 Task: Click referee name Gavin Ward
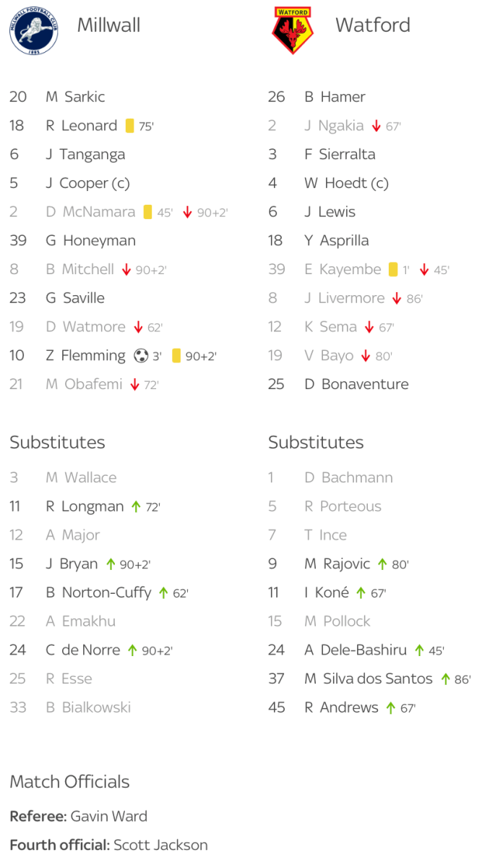(x=108, y=817)
